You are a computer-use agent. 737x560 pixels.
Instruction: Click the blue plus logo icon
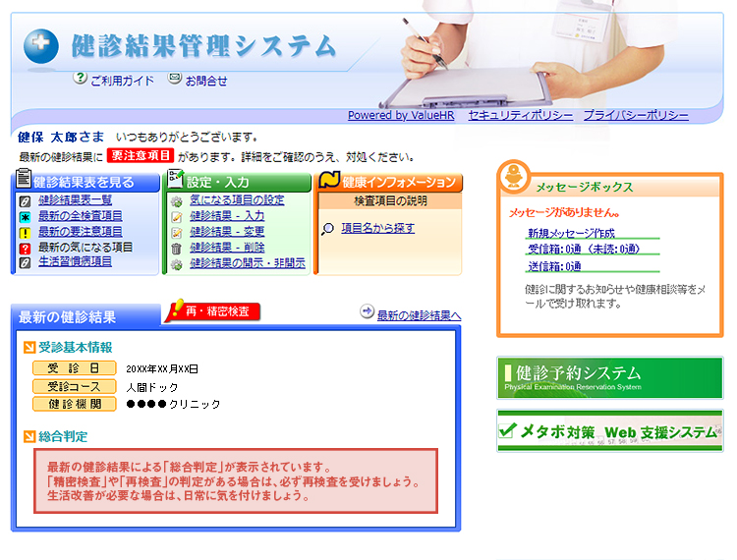click(x=41, y=46)
